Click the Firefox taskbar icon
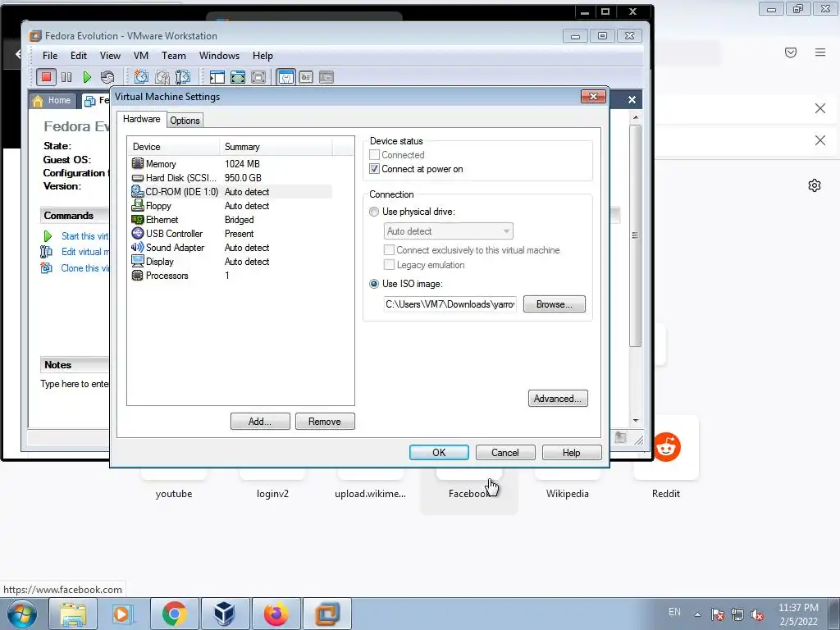Viewport: 840px width, 630px height. 276,614
